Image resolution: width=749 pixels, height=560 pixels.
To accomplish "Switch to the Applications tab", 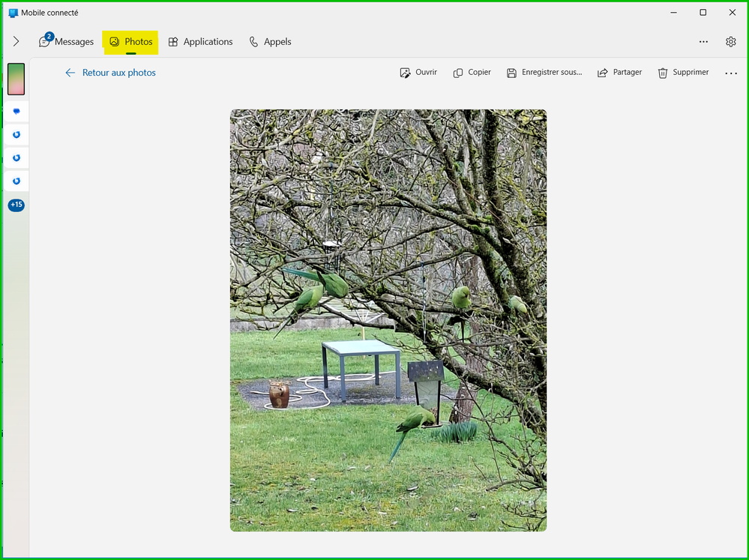I will pos(201,41).
